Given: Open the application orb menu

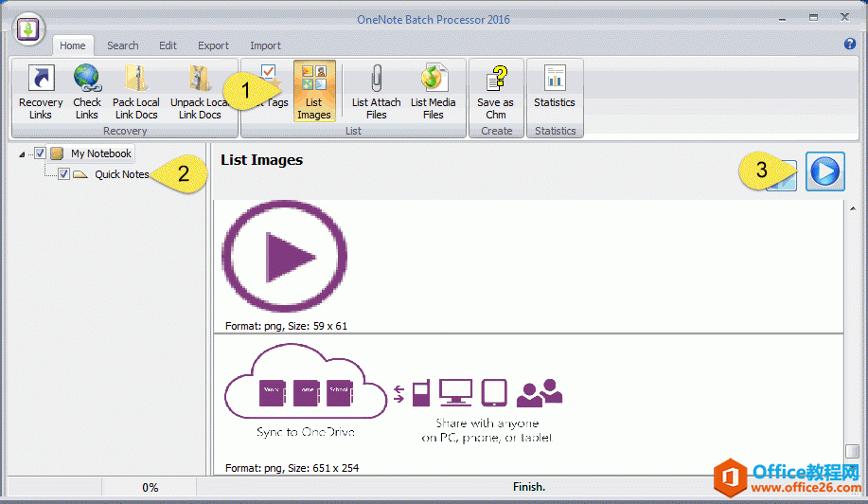Looking at the screenshot, I should click(x=27, y=28).
